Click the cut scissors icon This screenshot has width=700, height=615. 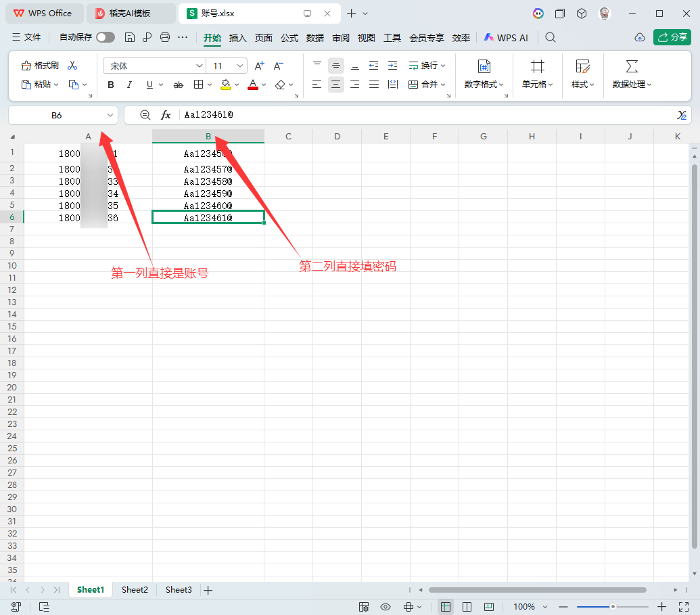72,66
